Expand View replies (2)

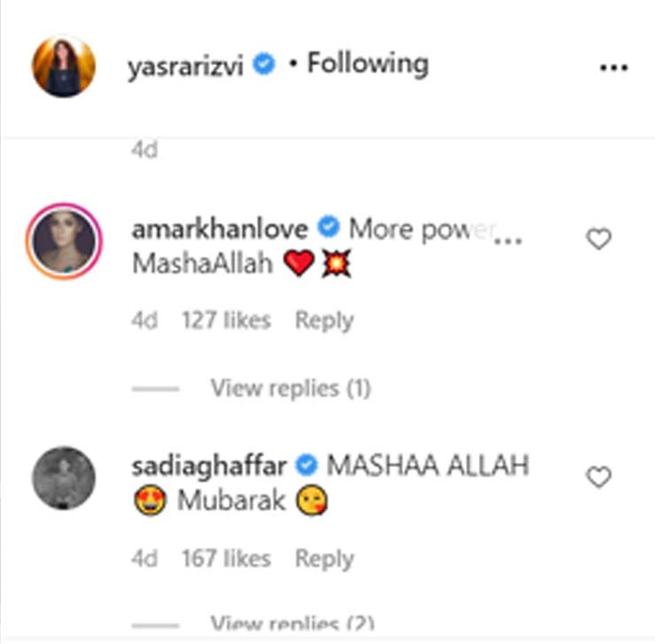(292, 623)
